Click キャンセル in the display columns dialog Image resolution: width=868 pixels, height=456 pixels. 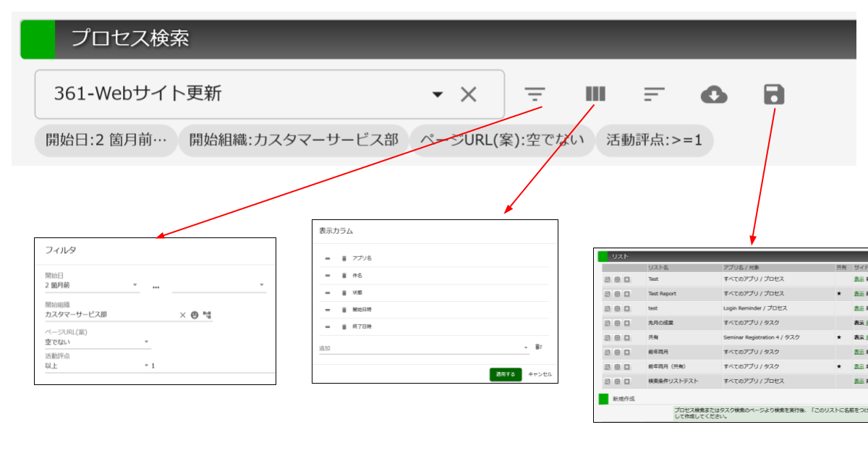point(540,374)
